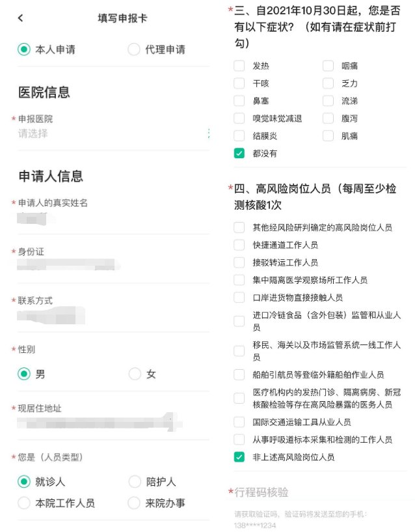This screenshot has height=532, width=415.
Task: Select 本人申请 radio option
Action: 25,49
